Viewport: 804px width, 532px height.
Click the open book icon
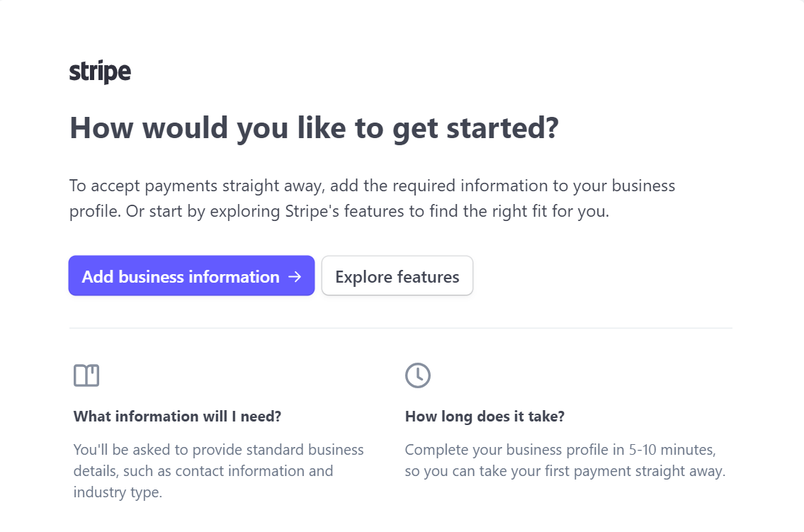[86, 375]
